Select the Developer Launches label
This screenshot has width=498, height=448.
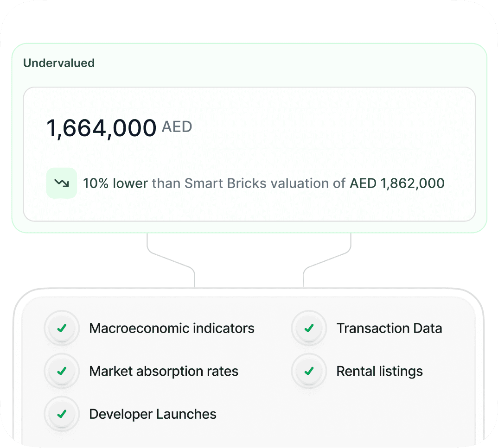pos(153,414)
